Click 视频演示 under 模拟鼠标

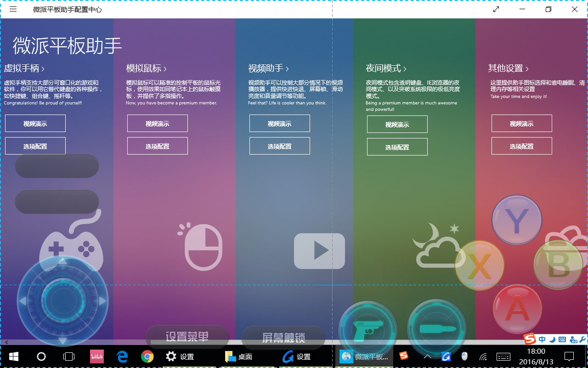pos(157,124)
